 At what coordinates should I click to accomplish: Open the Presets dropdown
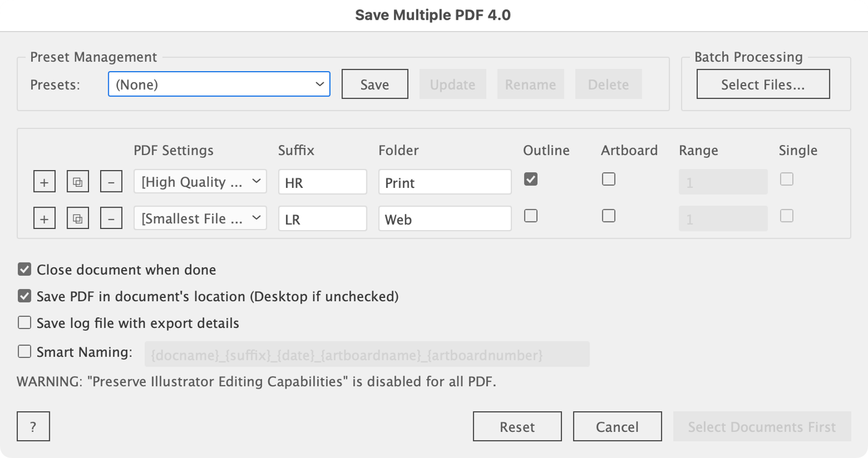[x=219, y=84]
